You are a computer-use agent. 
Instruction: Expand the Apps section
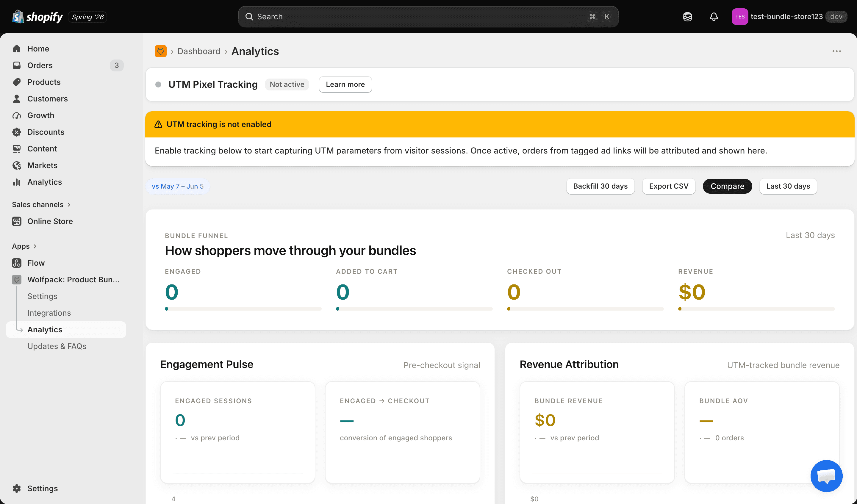pyautogui.click(x=24, y=246)
